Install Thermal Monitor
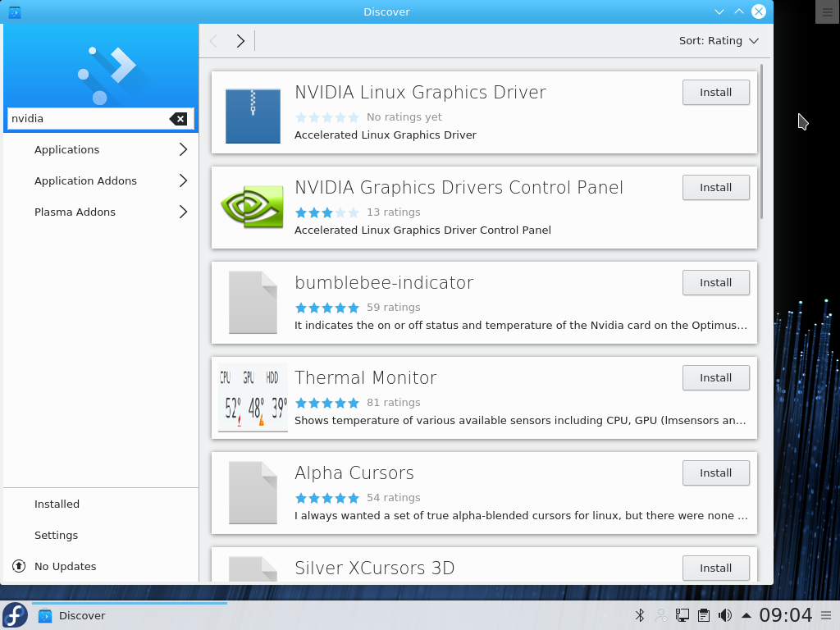The width and height of the screenshot is (840, 630). coord(715,378)
